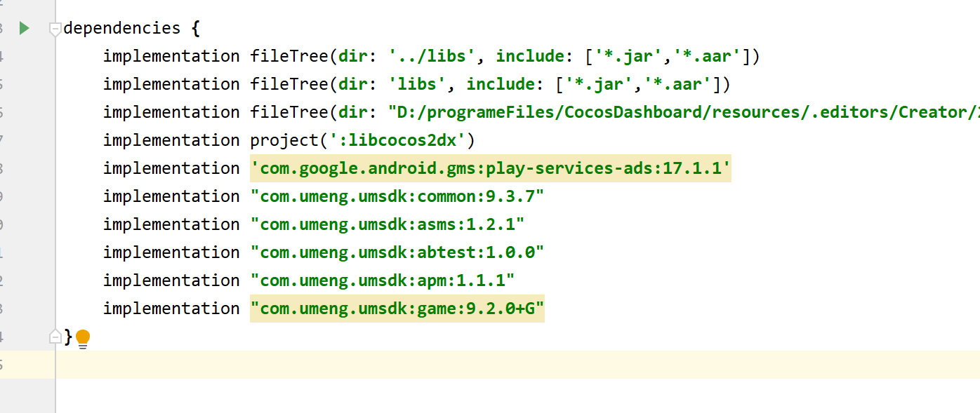Click the CocosDashboard resources path string
Viewport: 980px width, 413px height.
[x=684, y=112]
